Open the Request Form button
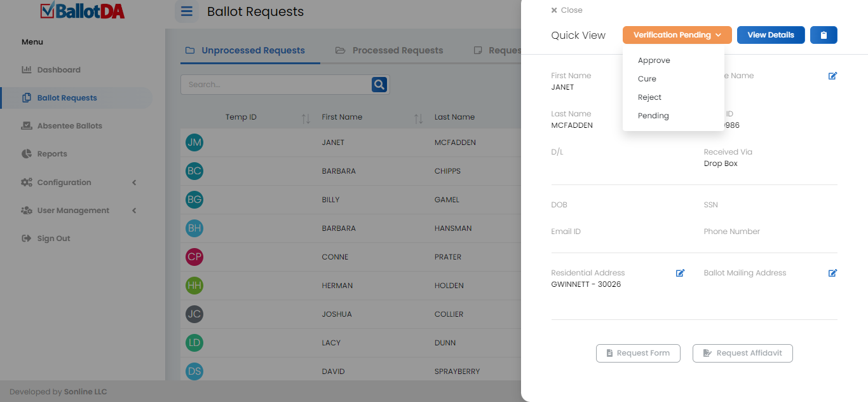868x402 pixels. click(637, 353)
